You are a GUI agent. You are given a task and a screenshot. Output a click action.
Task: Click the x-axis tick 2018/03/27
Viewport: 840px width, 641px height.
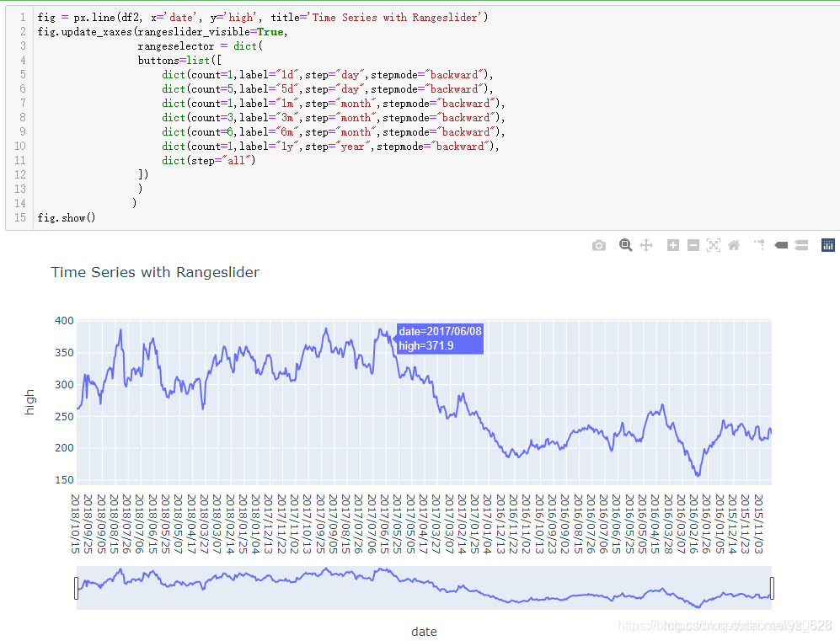pos(204,524)
